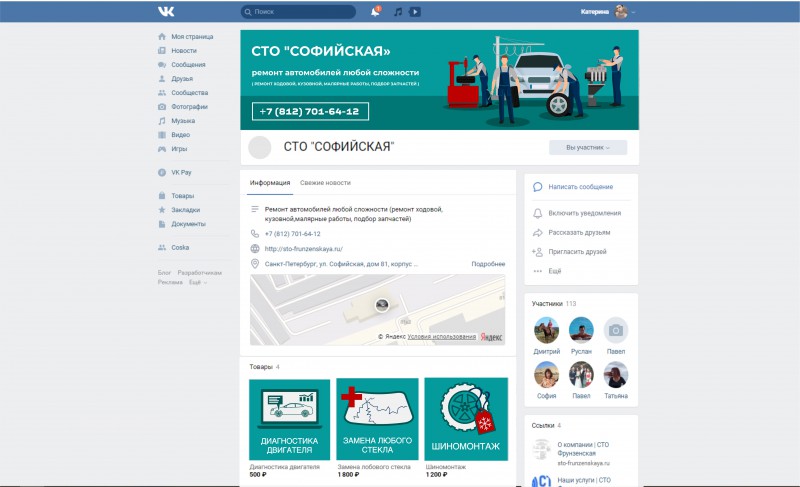The image size is (800, 487).
Task: Open Сообщества in sidebar
Action: (x=190, y=93)
